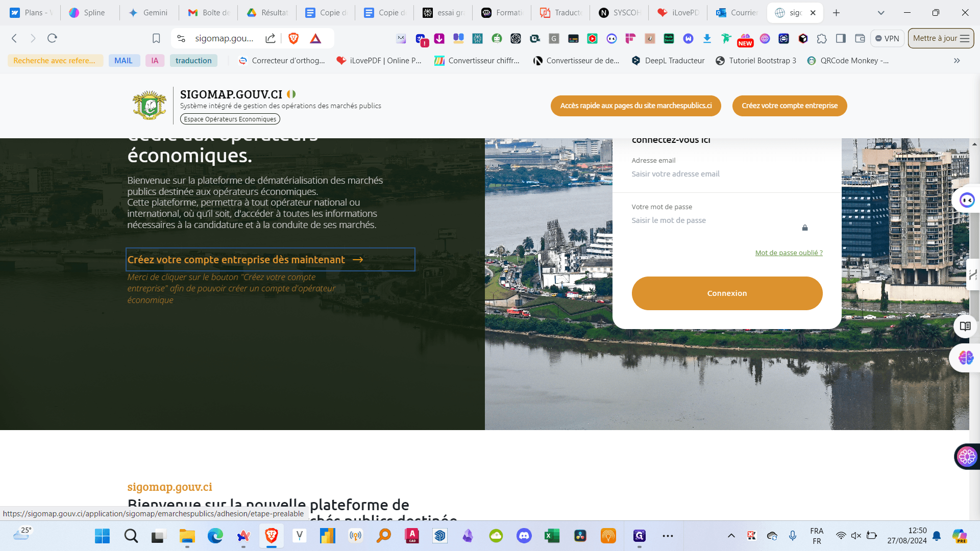Viewport: 980px width, 551px height.
Task: Click the floating brain AI side icon
Action: pyautogui.click(x=965, y=358)
